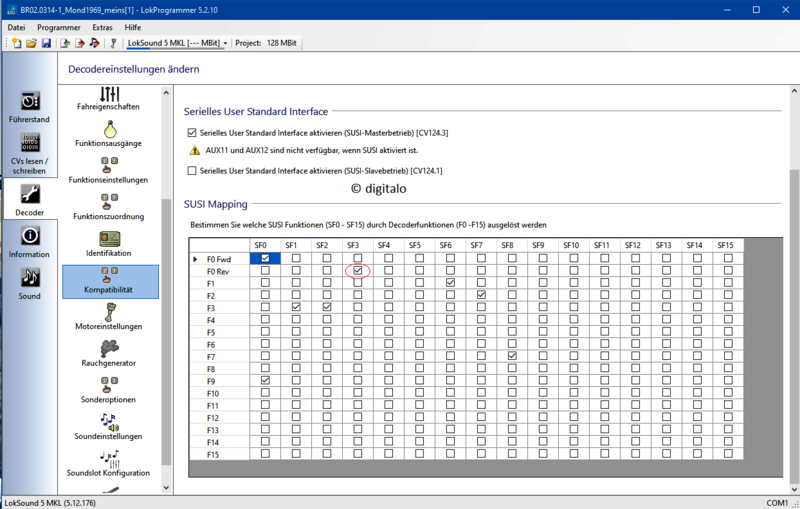
Task: Open Funktionsausgänge settings
Action: tap(108, 134)
